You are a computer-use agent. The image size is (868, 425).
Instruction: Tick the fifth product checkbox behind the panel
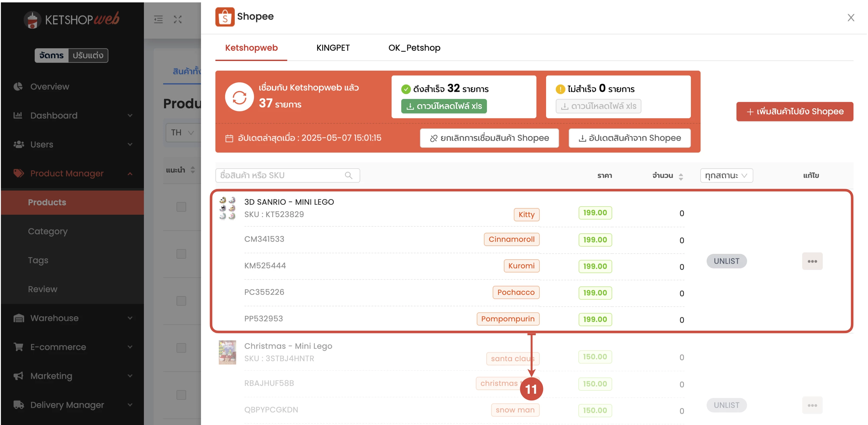pyautogui.click(x=181, y=395)
